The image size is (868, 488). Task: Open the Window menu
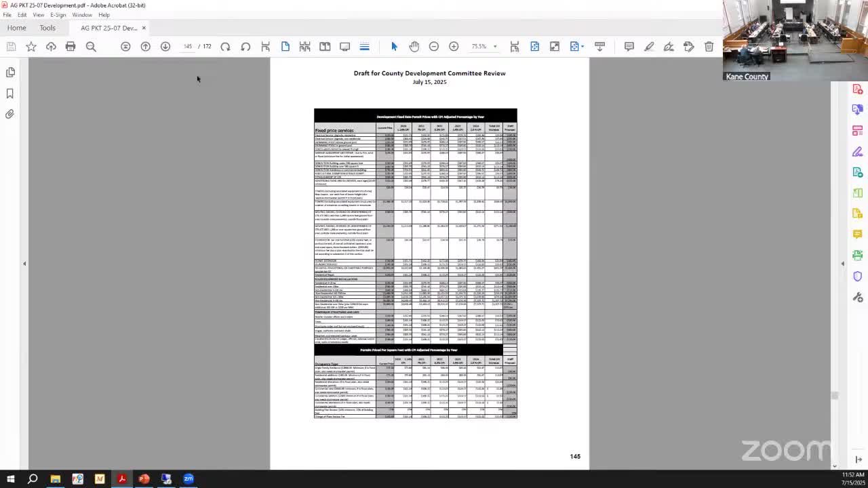click(x=82, y=15)
